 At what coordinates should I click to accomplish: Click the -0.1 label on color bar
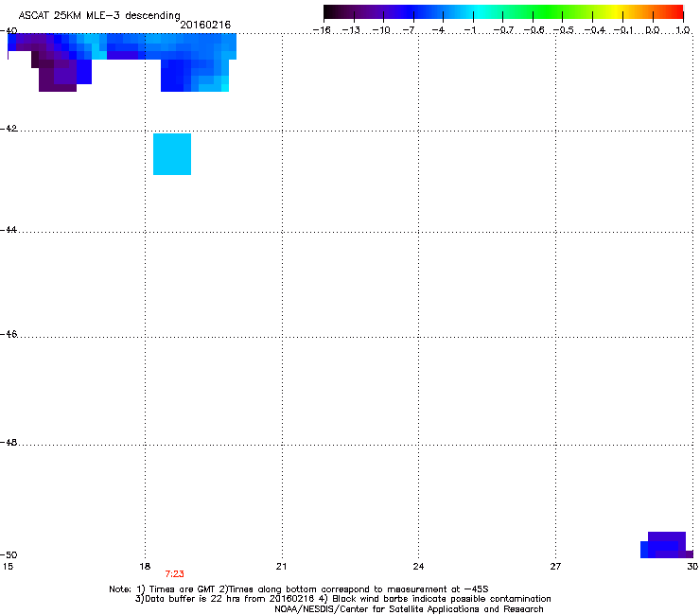click(623, 30)
